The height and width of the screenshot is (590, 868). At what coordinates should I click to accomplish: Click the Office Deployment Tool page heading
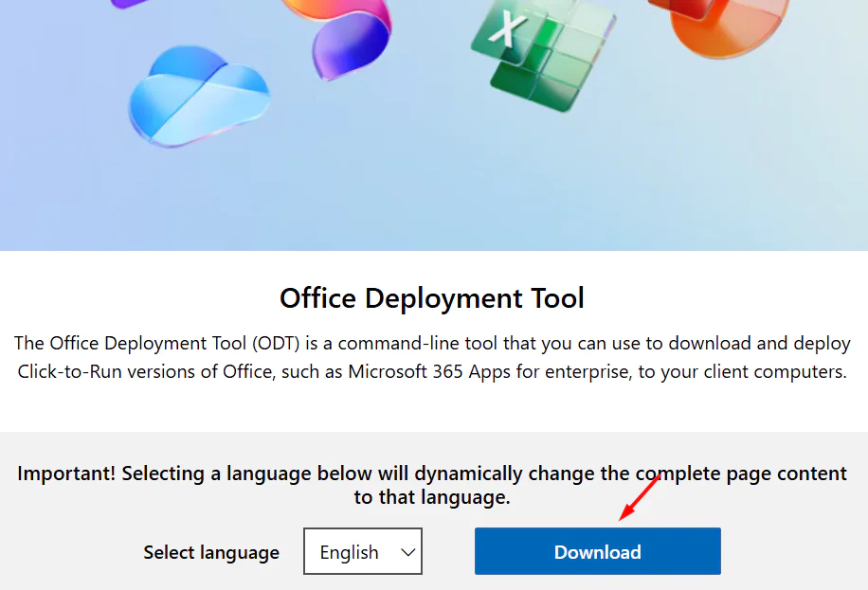(432, 297)
